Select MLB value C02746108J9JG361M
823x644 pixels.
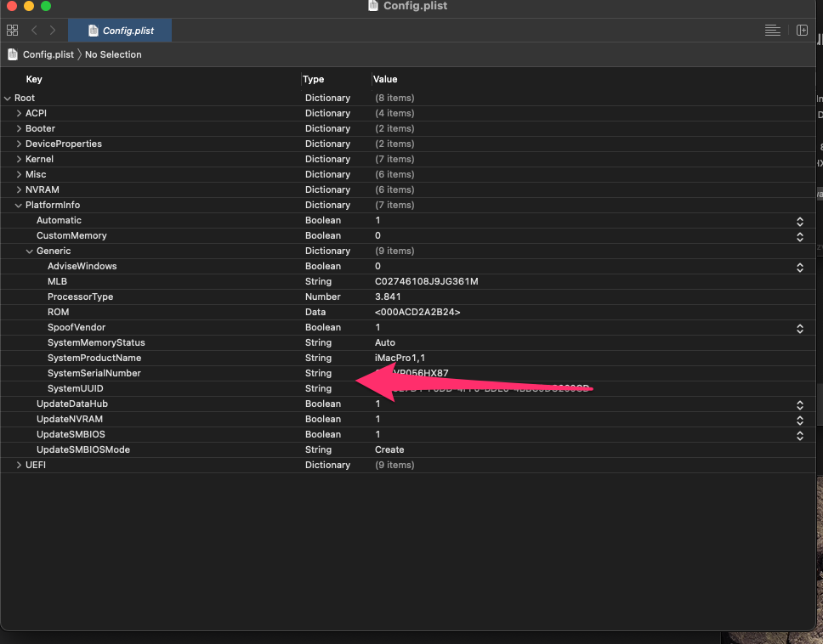coord(426,281)
